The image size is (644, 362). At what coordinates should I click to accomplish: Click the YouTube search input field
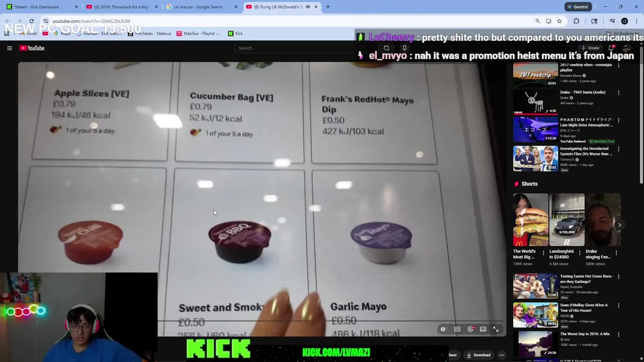307,48
